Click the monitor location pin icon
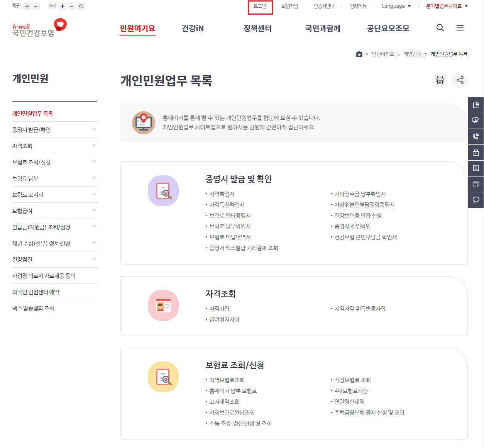Image resolution: width=484 pixels, height=448 pixels. (144, 123)
